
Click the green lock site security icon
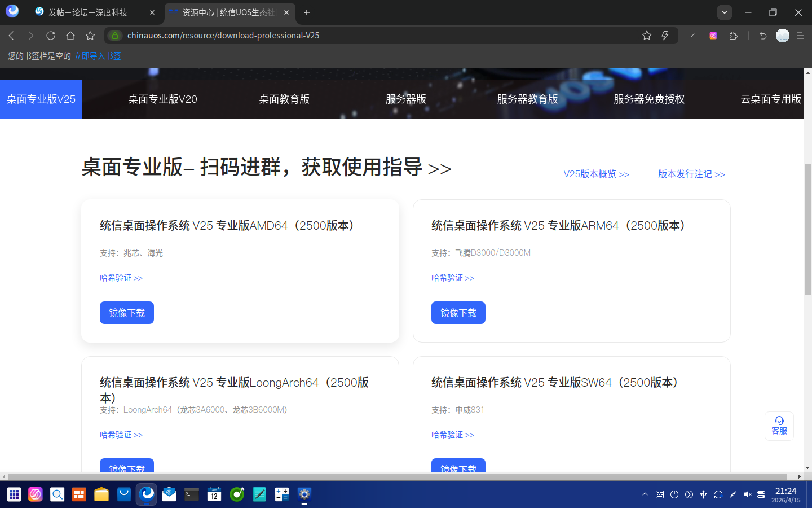[115, 36]
